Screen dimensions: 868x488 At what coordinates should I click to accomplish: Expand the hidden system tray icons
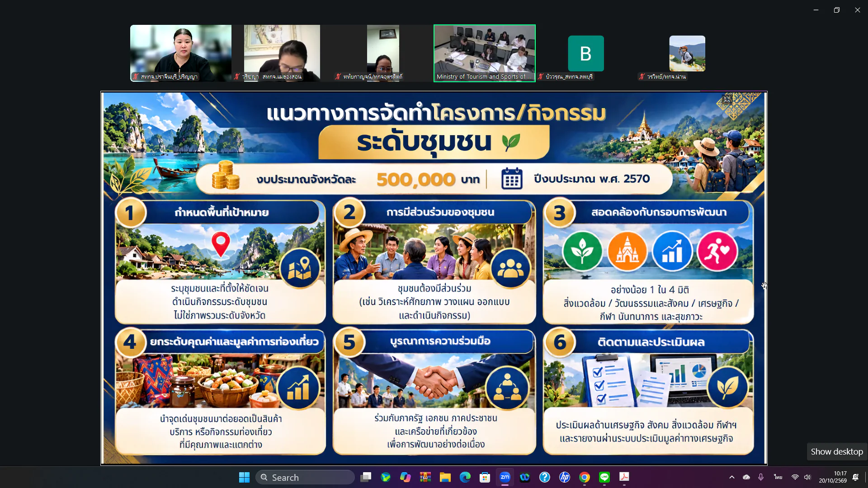732,477
